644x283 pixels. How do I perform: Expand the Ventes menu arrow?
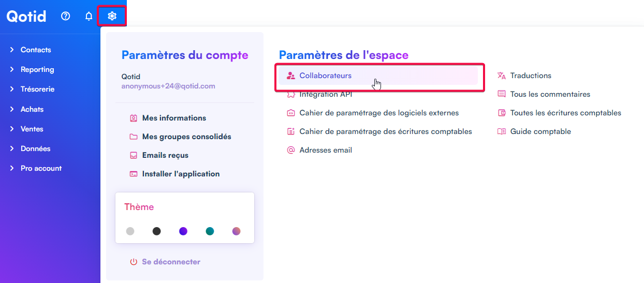12,129
